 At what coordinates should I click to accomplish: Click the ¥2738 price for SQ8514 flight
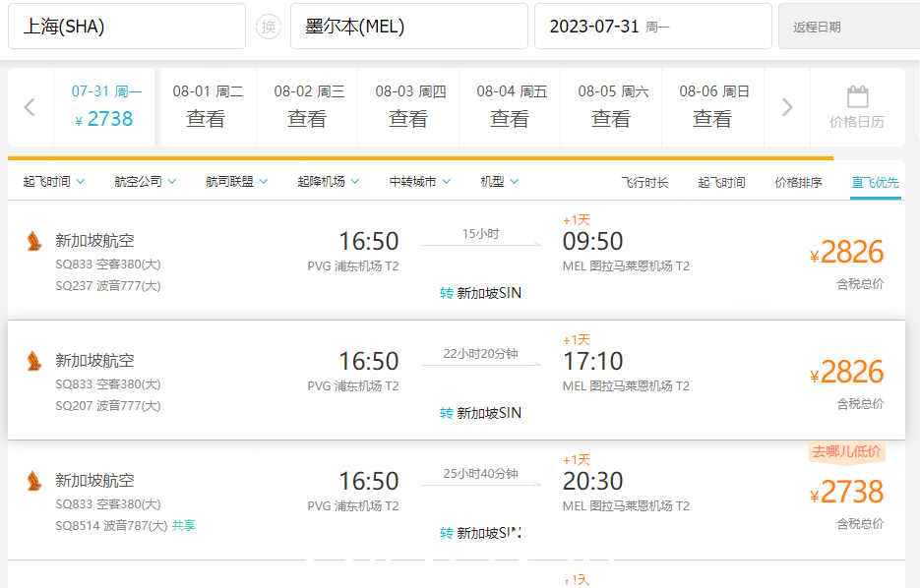[x=846, y=493]
